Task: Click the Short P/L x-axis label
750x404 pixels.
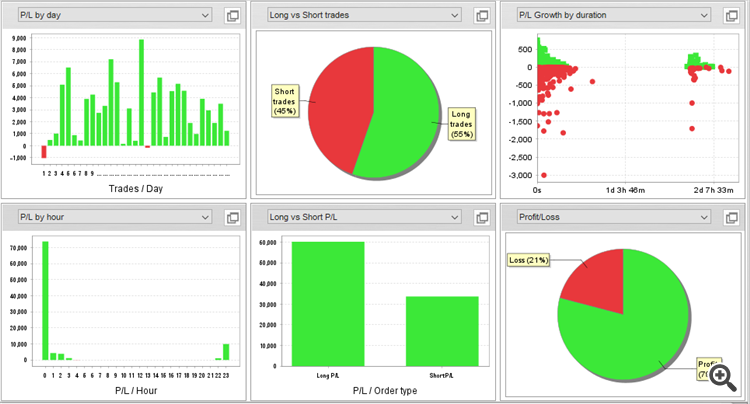Action: (x=441, y=376)
